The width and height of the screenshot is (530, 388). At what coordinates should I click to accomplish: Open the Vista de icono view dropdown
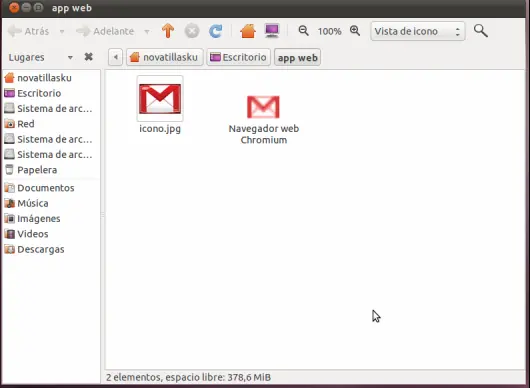coord(418,31)
